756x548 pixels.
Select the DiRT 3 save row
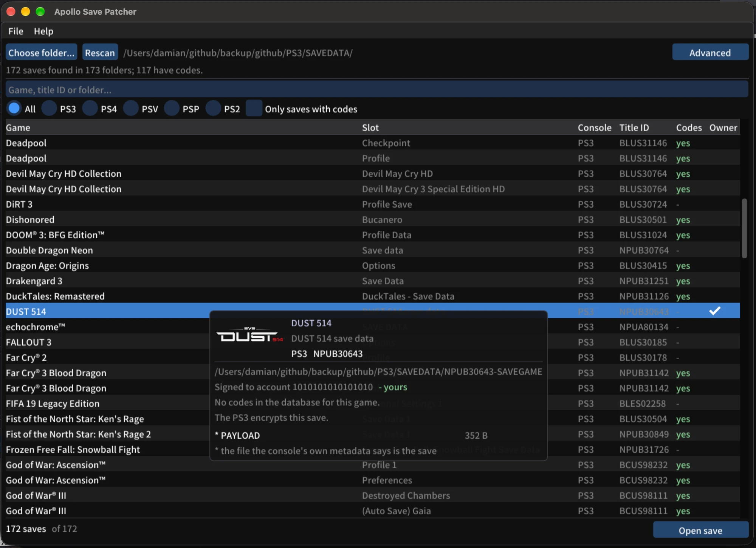373,204
